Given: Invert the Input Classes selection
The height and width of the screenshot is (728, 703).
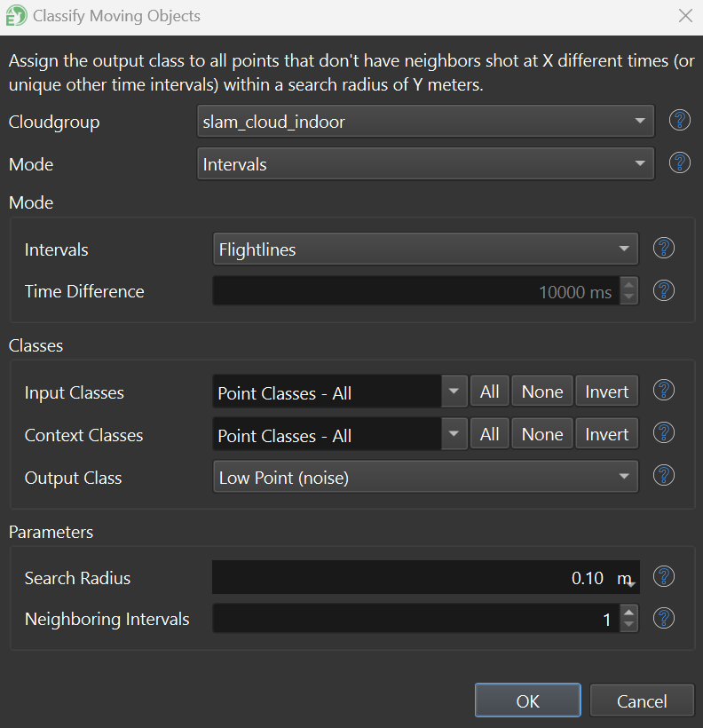Looking at the screenshot, I should (x=606, y=392).
